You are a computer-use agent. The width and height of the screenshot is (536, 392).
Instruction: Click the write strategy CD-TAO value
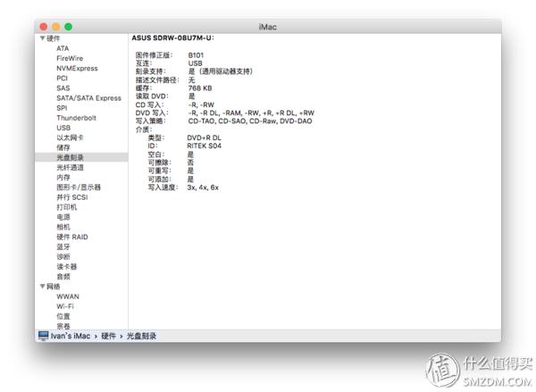[x=250, y=121]
